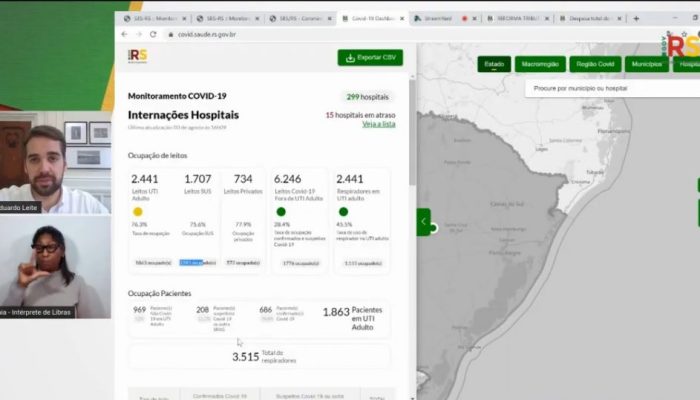Close the Covid-19 Dashboard browser tab
This screenshot has width=700, height=400.
coord(403,18)
